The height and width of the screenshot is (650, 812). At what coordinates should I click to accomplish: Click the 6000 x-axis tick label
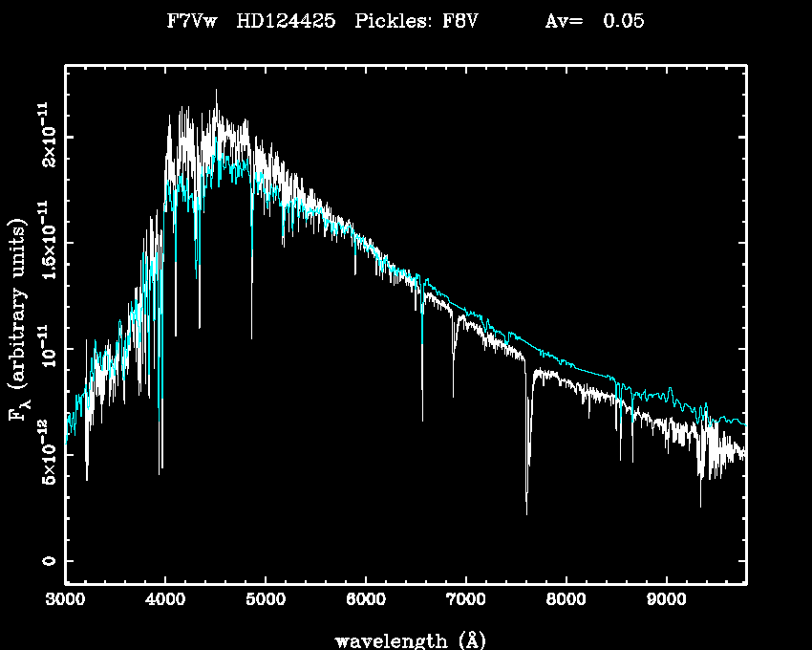pyautogui.click(x=365, y=602)
